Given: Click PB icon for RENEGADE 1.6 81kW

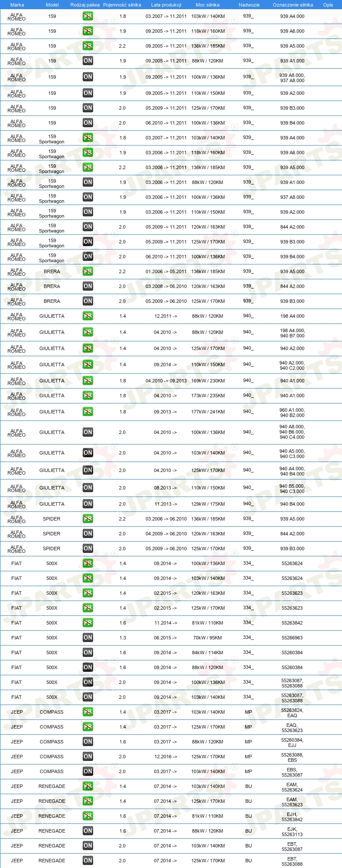Looking at the screenshot, I should click(88, 816).
